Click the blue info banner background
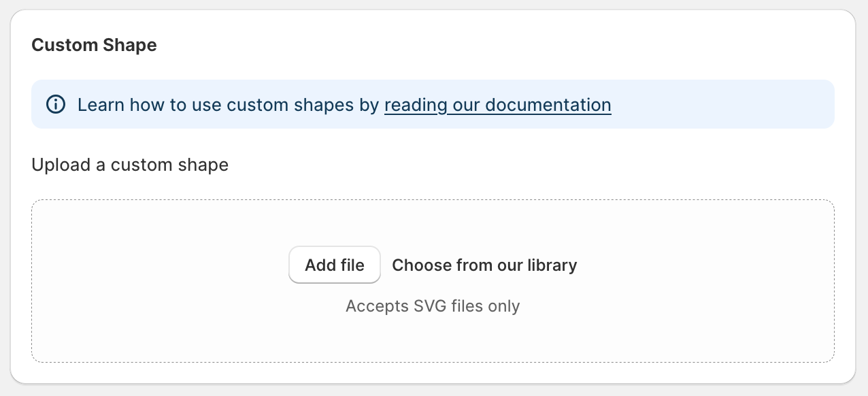The image size is (868, 396). [721, 105]
